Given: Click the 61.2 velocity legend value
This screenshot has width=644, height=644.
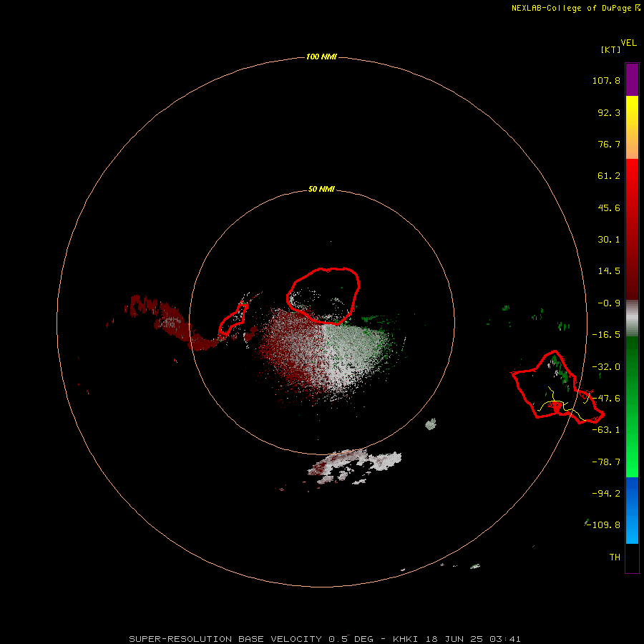Looking at the screenshot, I should click(609, 176).
